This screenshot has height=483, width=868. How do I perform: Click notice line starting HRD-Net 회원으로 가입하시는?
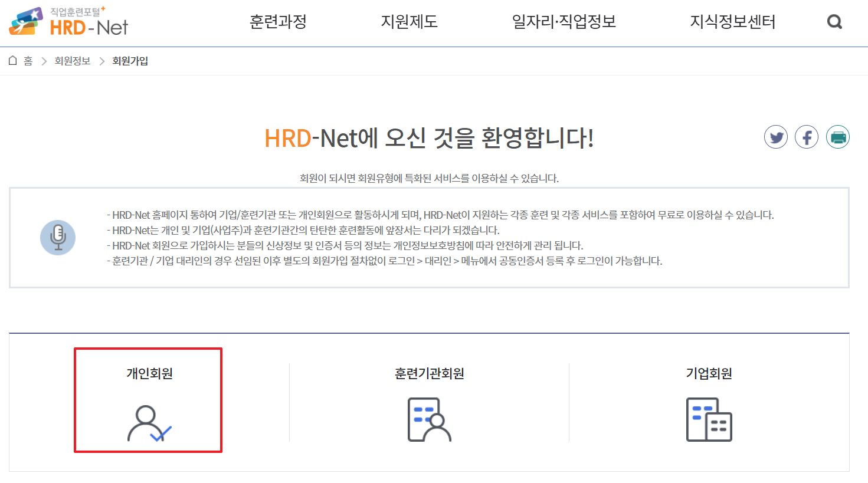(345, 245)
